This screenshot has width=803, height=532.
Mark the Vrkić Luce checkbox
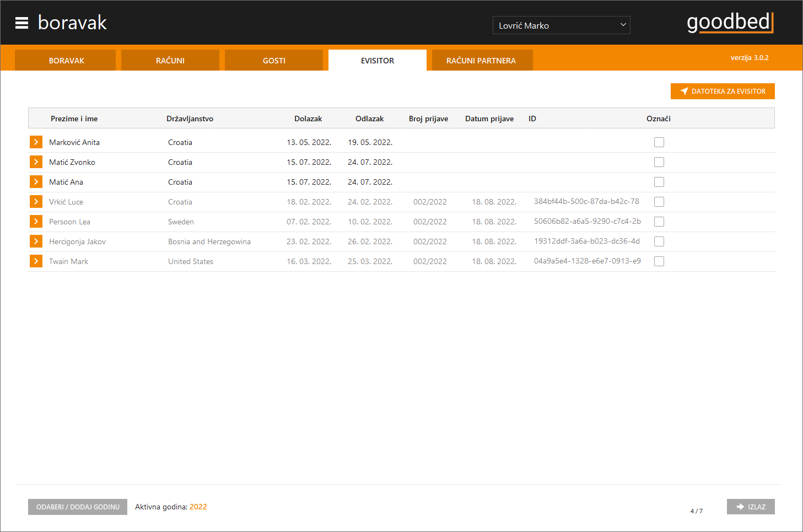(x=659, y=202)
